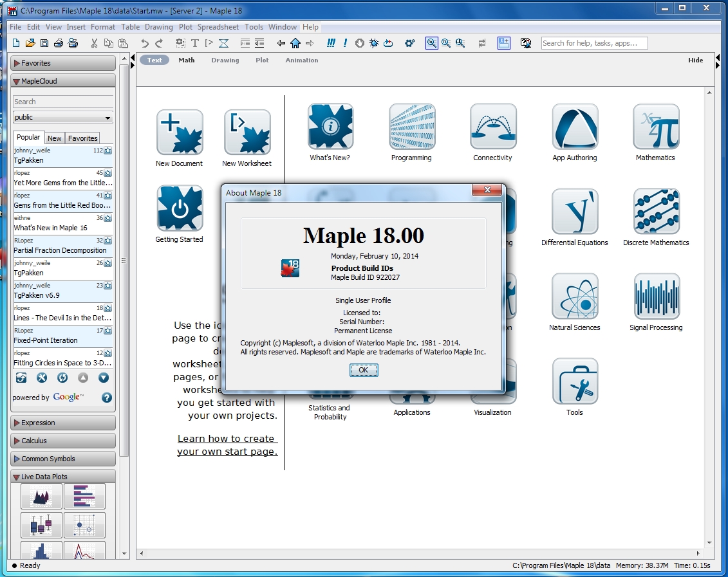The width and height of the screenshot is (728, 577).
Task: Click the quick help toolbar icon
Action: coord(526,43)
